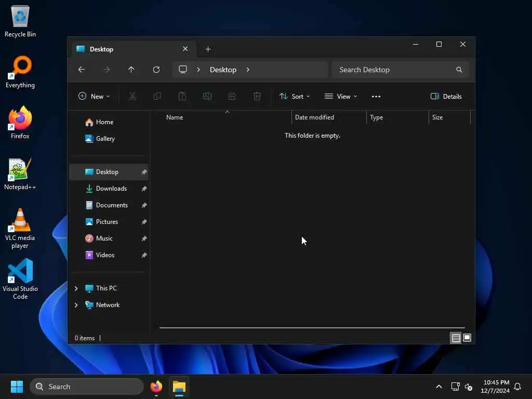Unpin Videos using its pin icon
The image size is (532, 399).
[144, 255]
